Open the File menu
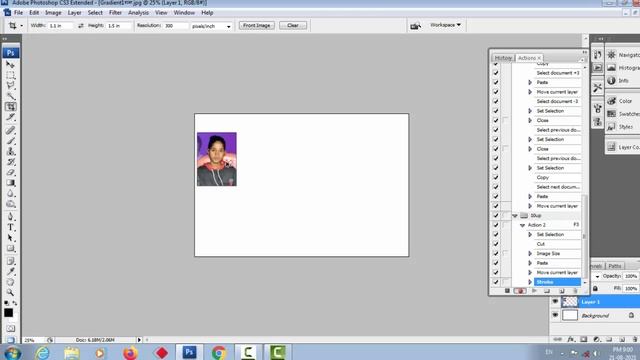The height and width of the screenshot is (360, 640). [18, 13]
